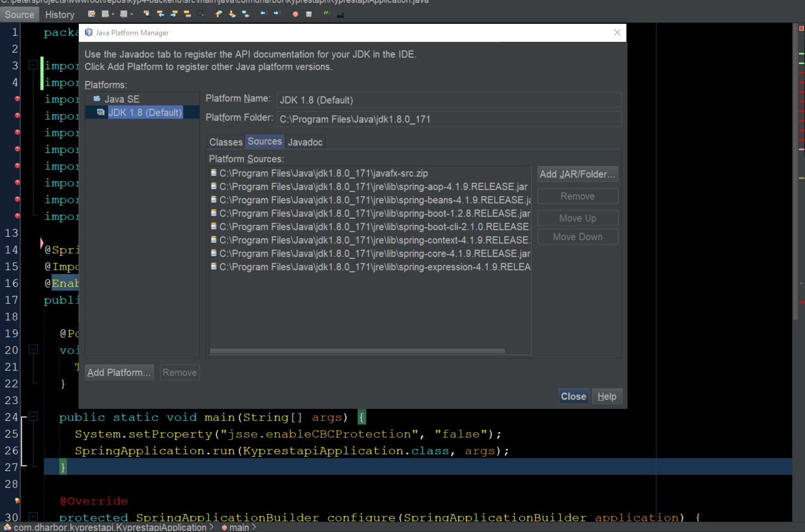Select spring-beans-4.1.9.RELEASE source entry
This screenshot has height=532, width=805.
(369, 200)
